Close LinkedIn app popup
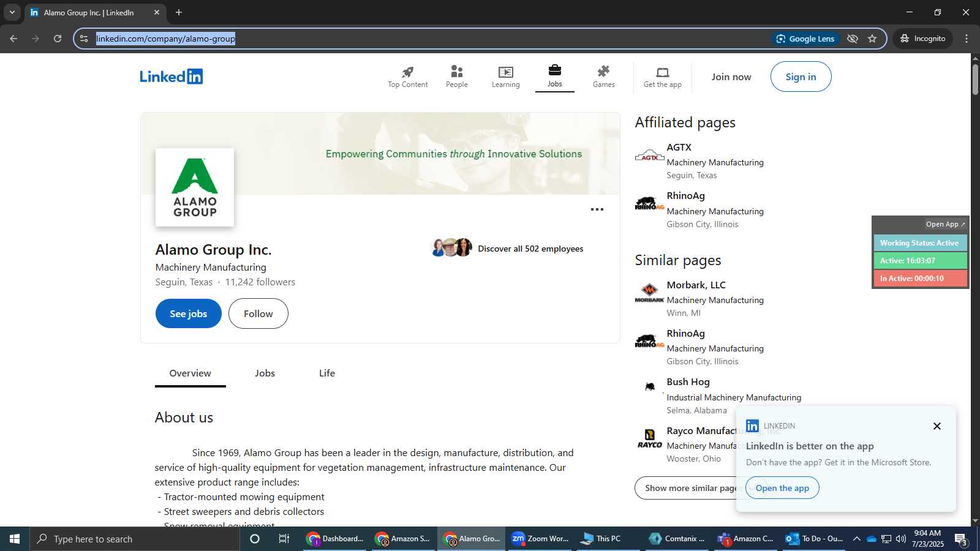This screenshot has height=551, width=980. 937,426
